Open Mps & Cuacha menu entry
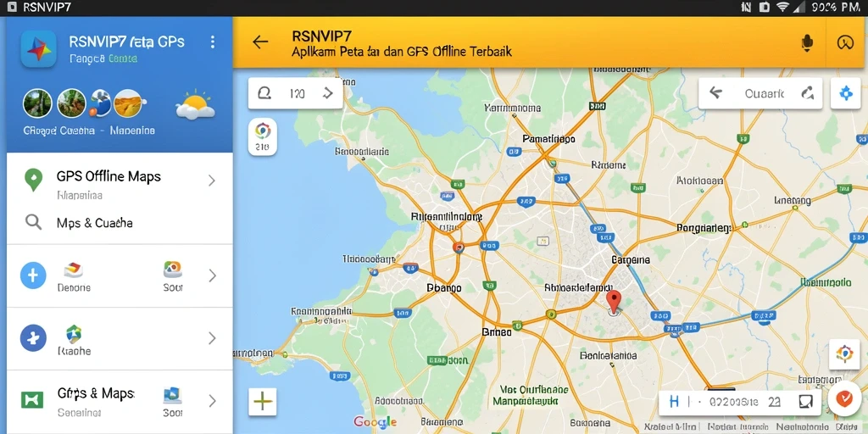868x434 pixels. coord(120,223)
